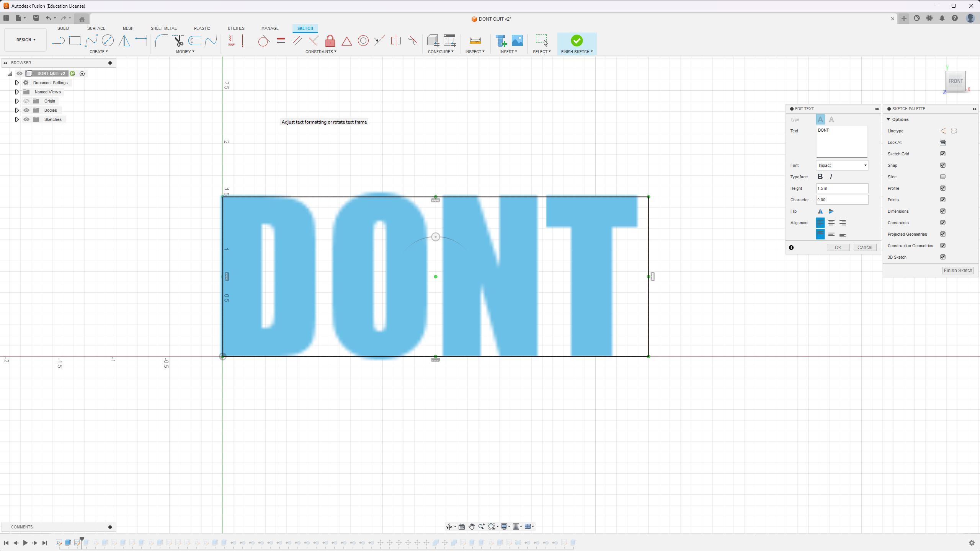Switch to the SURFACE tab
This screenshot has height=551, width=980.
point(96,28)
